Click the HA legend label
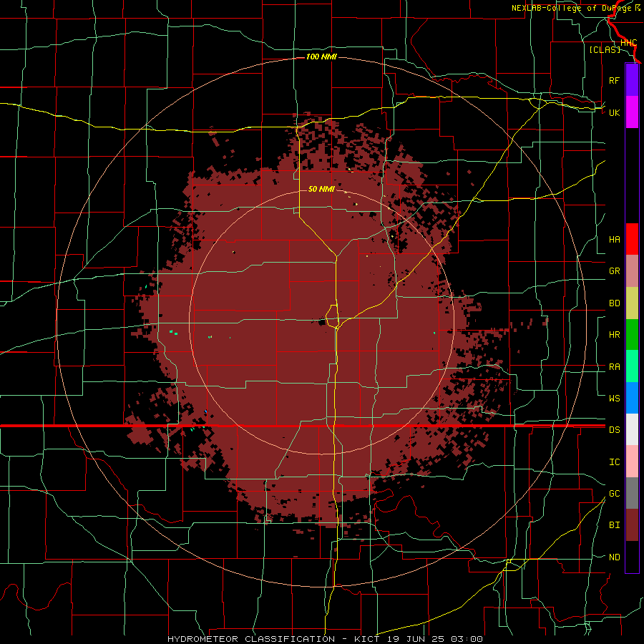 coord(614,240)
